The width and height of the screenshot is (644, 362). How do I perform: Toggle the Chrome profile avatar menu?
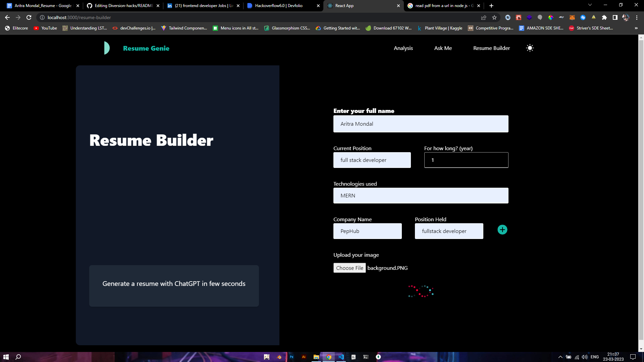626,17
